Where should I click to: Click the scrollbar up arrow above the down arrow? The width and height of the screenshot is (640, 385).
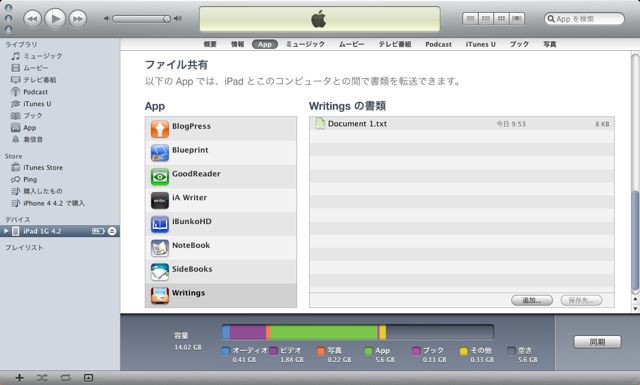coord(635,299)
